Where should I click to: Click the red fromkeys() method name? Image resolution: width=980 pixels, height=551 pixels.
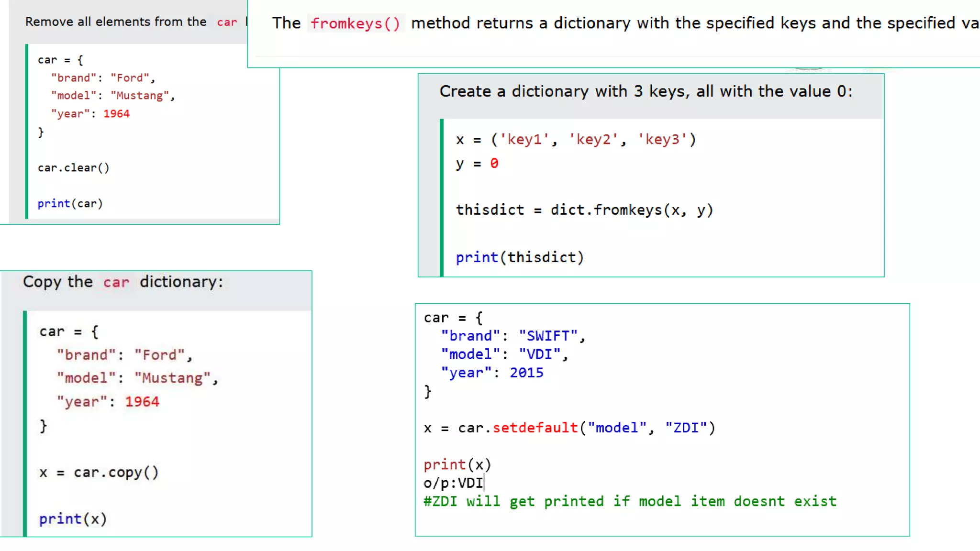(355, 23)
